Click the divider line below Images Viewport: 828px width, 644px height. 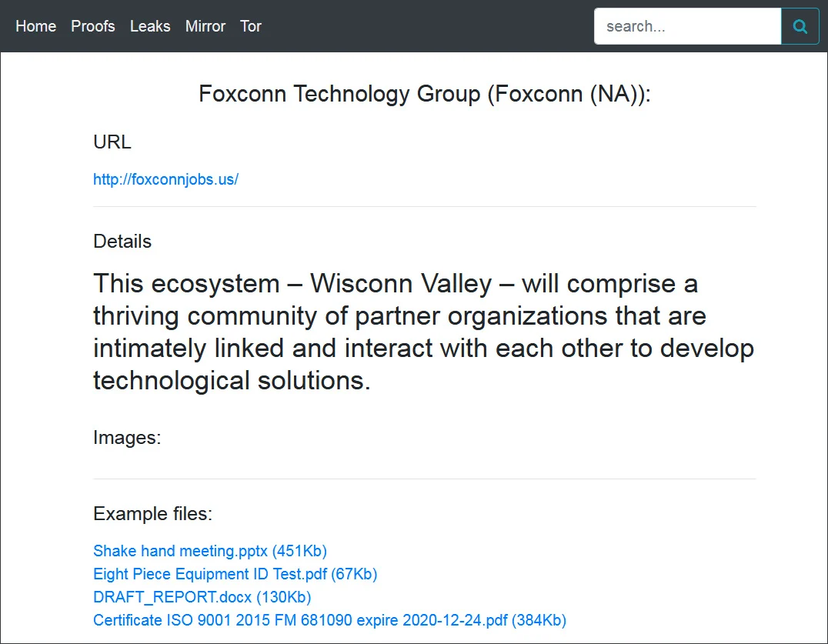tap(425, 479)
